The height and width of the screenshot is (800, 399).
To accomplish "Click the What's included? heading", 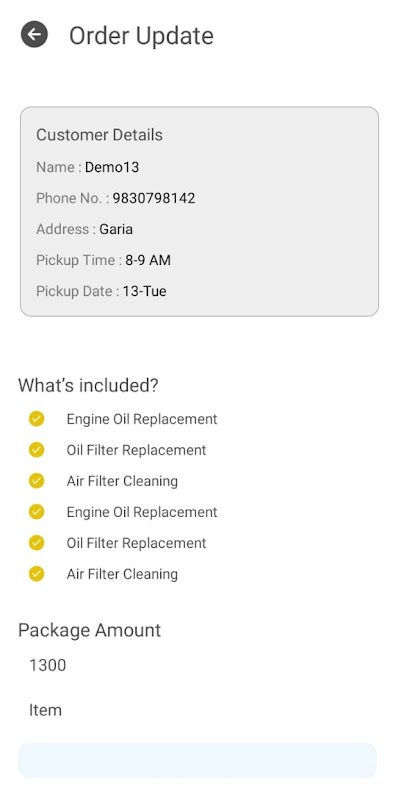I will point(88,386).
